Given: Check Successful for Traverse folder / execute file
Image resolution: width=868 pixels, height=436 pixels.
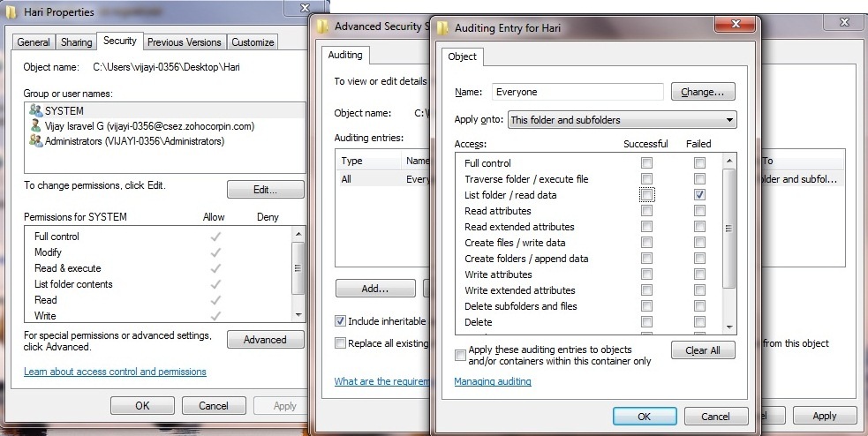Looking at the screenshot, I should click(646, 179).
